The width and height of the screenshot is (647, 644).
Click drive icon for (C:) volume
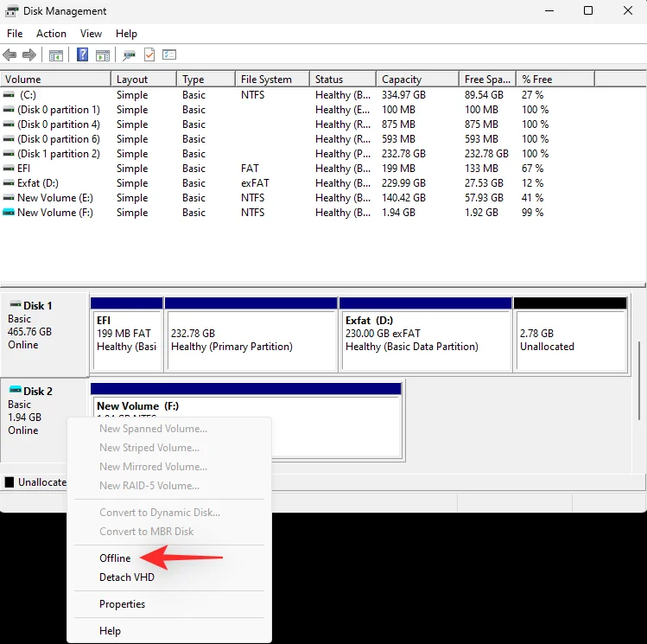point(9,95)
